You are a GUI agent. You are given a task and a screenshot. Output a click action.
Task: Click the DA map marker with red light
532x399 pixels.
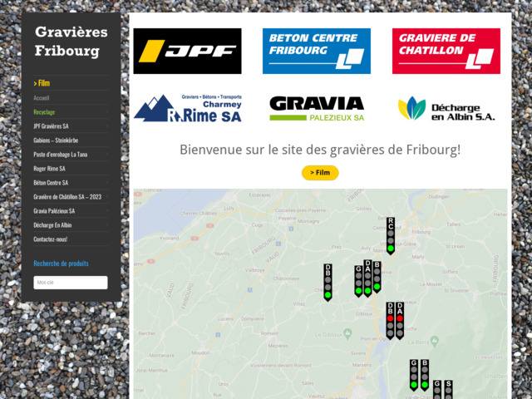tap(400, 319)
